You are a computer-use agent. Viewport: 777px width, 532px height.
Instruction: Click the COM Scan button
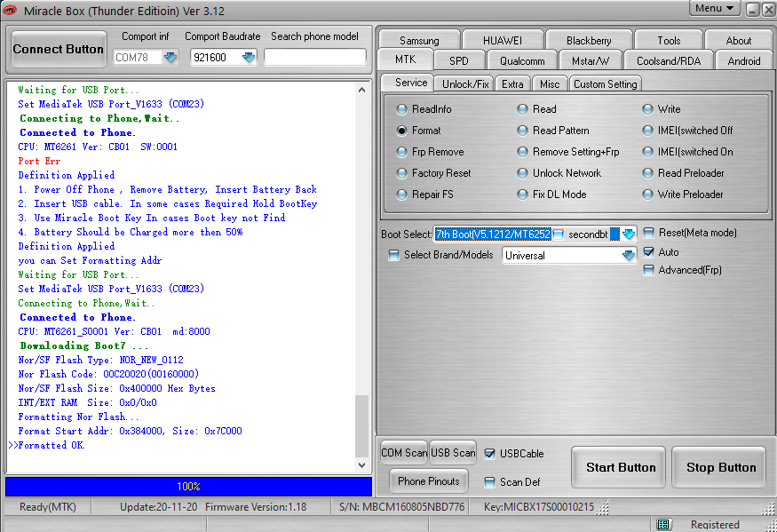(404, 453)
